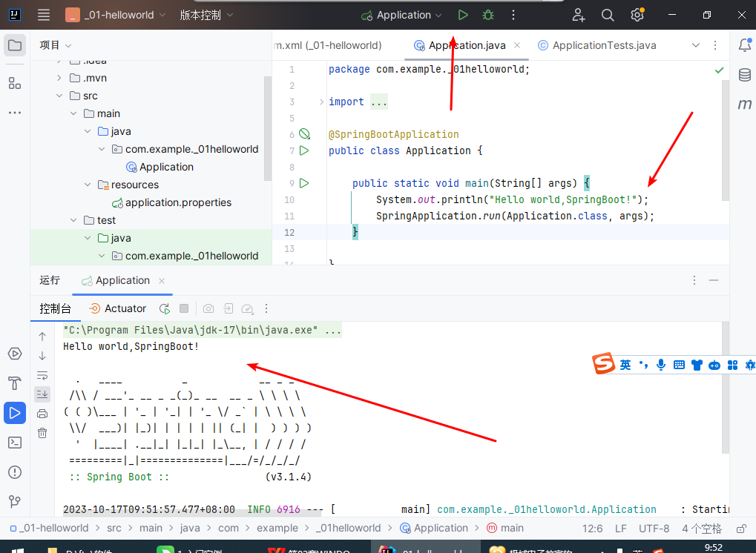Click the 12:6 caret position indicator
This screenshot has width=756, height=553.
pos(592,529)
